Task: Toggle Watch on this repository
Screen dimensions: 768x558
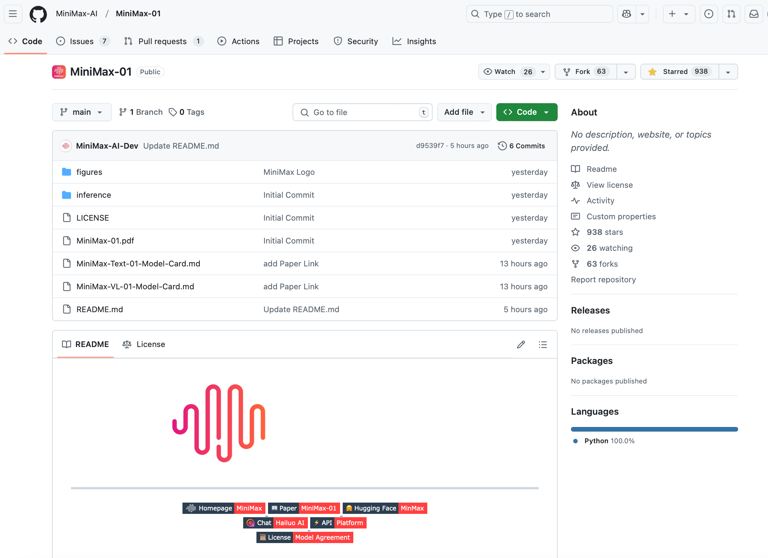Action: (508, 72)
